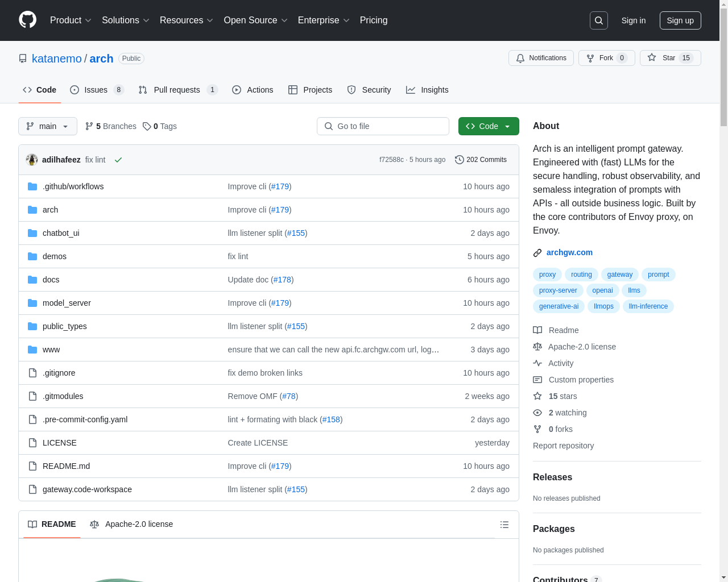Click the folder icon beside docs

point(32,280)
